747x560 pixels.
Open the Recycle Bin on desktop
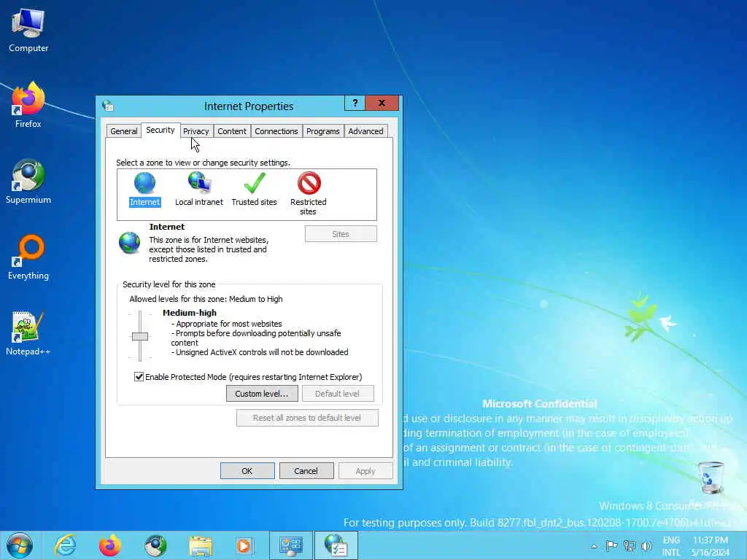(x=711, y=478)
